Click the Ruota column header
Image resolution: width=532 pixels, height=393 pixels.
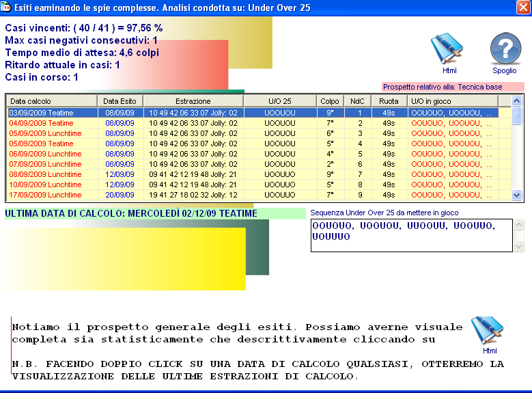pos(389,101)
